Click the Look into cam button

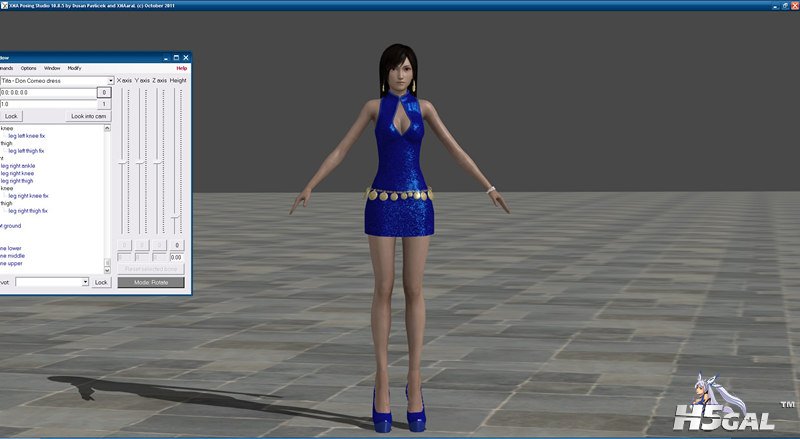point(88,116)
